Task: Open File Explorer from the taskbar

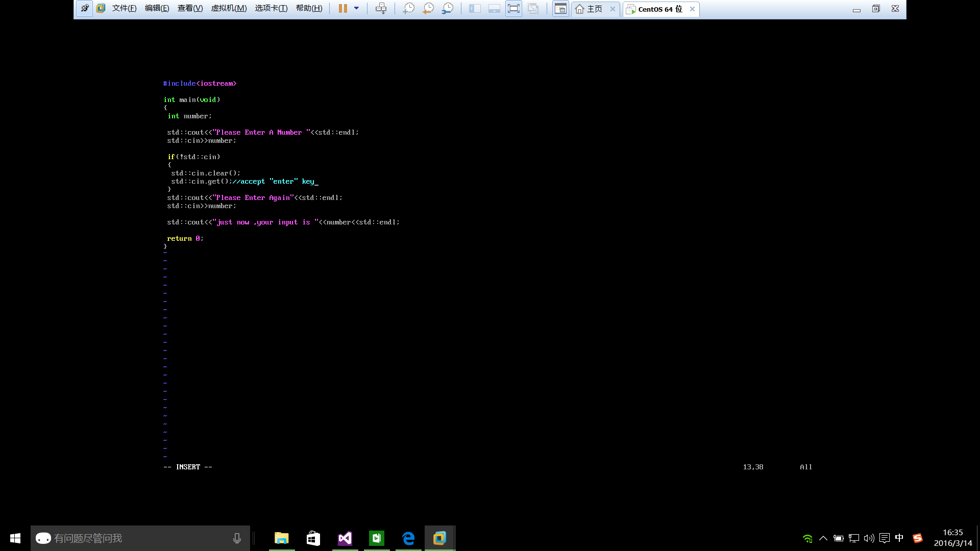Action: click(x=282, y=538)
